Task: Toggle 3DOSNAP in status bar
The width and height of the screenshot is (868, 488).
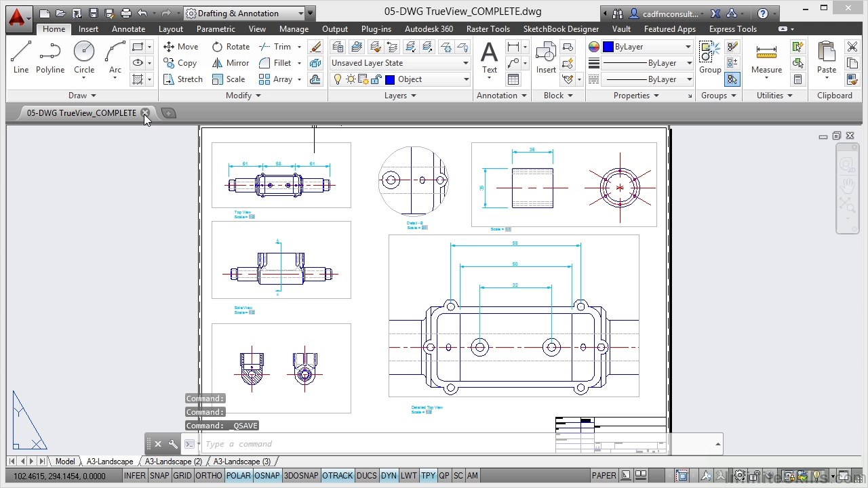Action: pyautogui.click(x=301, y=476)
